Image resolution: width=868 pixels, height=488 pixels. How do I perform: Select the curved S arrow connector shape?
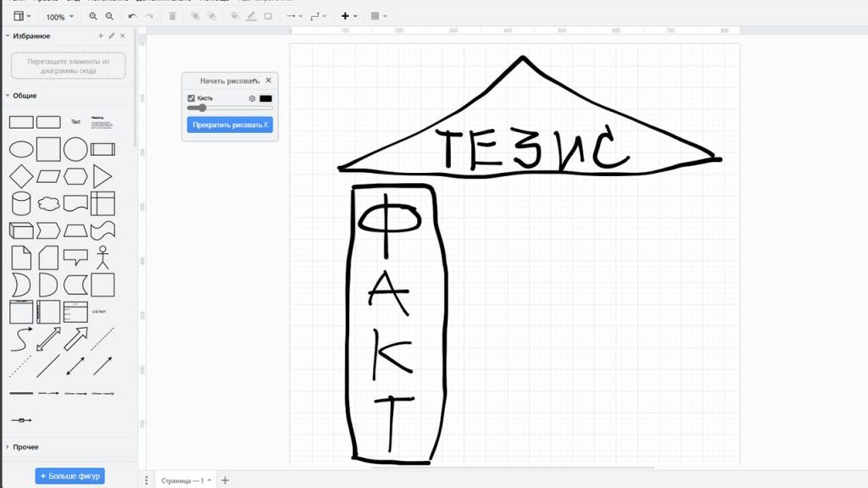[x=21, y=339]
